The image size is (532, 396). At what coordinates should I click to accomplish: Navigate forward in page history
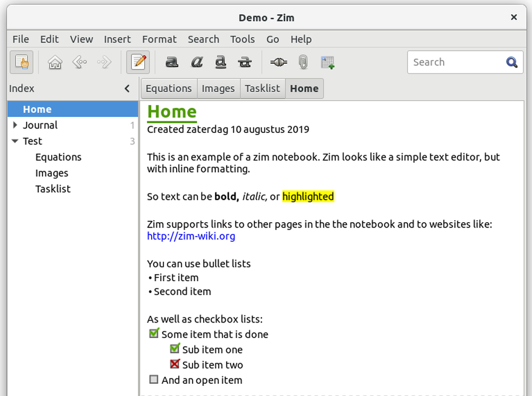(104, 62)
